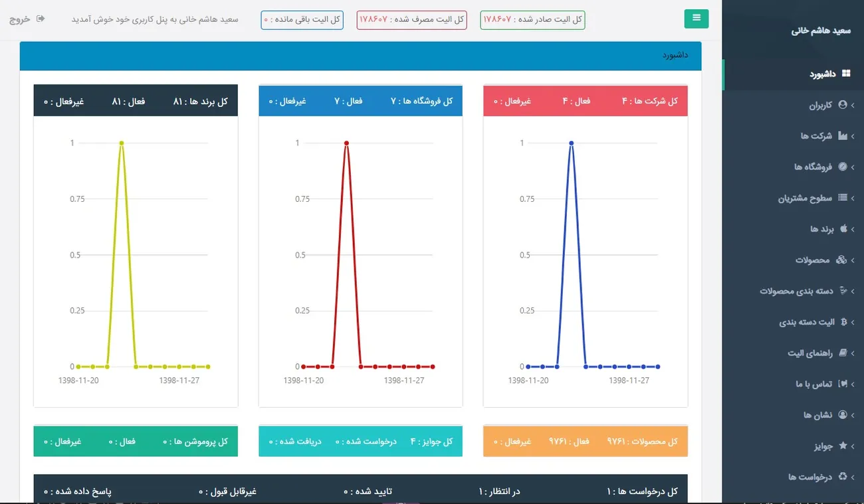Click the badge icon beside نشان ها
Screen dimensions: 864x504
click(843, 414)
